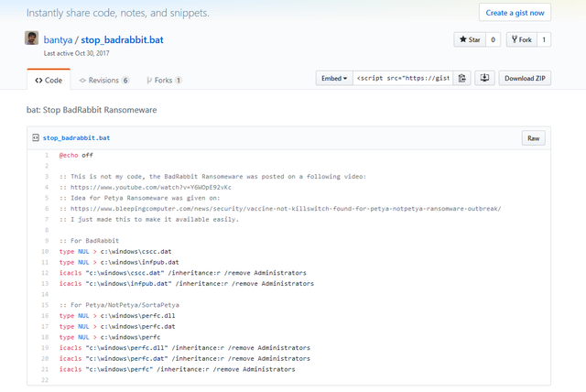The image size is (586, 392).
Task: Click icacls cscc.dat line 12
Action: 183,273
